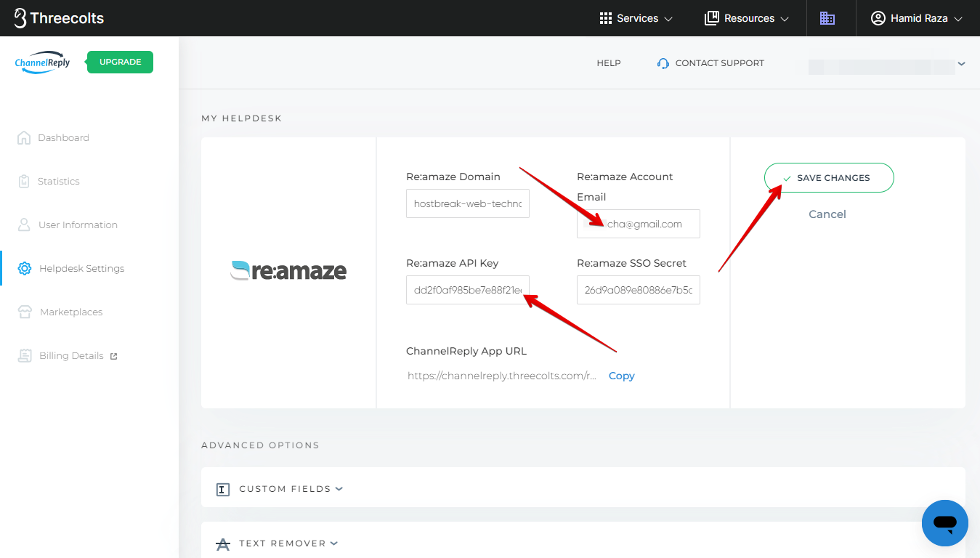Viewport: 980px width, 558px height.
Task: Click the Re:amaze API Key field
Action: pyautogui.click(x=468, y=290)
